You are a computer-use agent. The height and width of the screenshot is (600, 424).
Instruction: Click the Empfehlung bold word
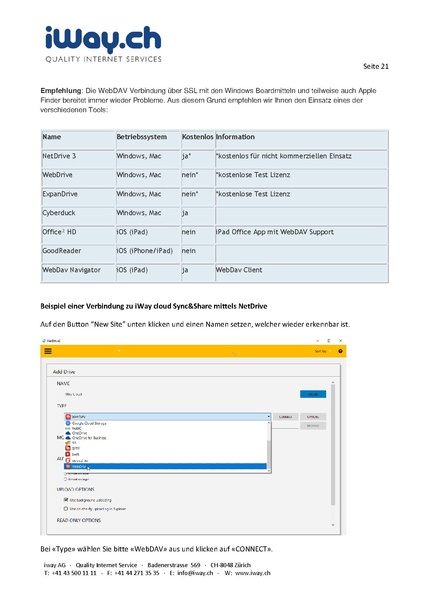click(61, 91)
